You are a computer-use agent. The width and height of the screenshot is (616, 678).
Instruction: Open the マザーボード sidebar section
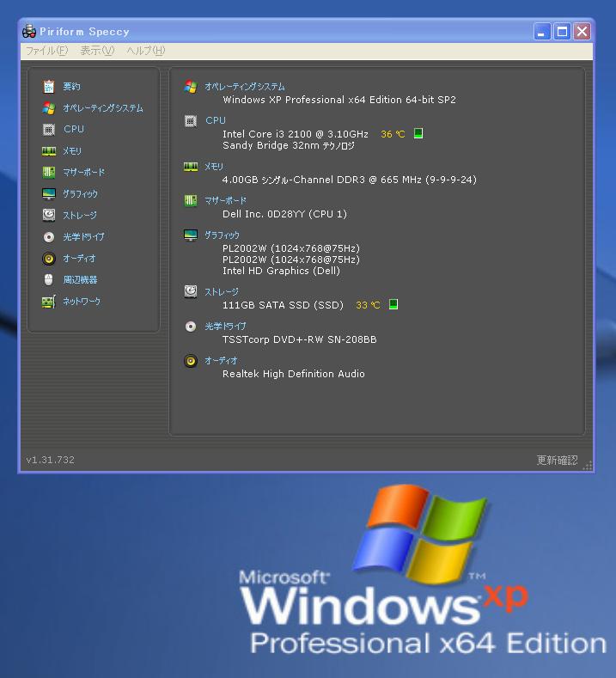(84, 172)
